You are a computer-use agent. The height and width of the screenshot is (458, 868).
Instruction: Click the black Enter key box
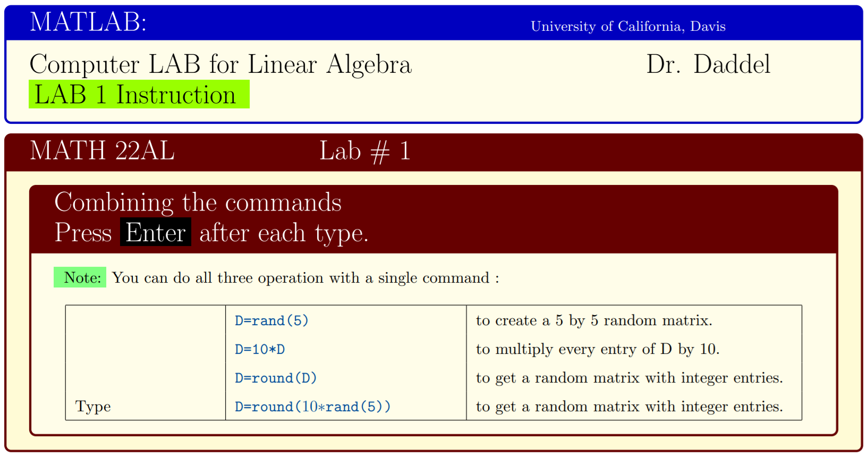(x=155, y=233)
